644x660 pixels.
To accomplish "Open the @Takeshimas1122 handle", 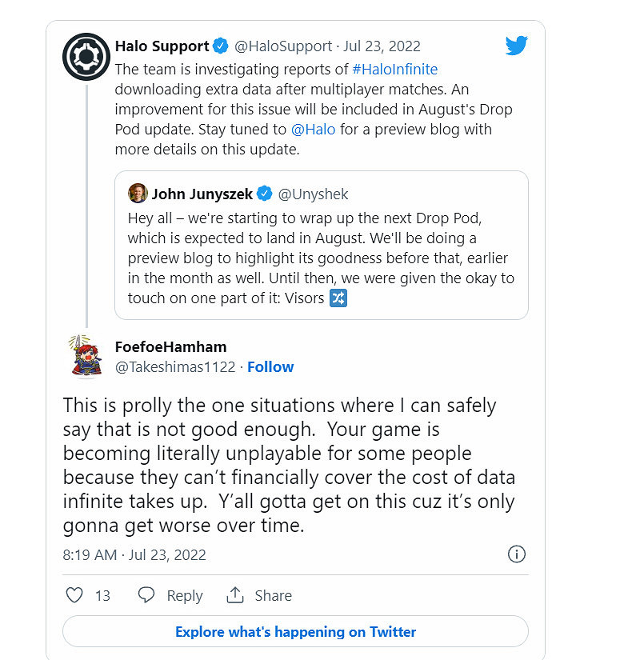I will click(x=176, y=367).
